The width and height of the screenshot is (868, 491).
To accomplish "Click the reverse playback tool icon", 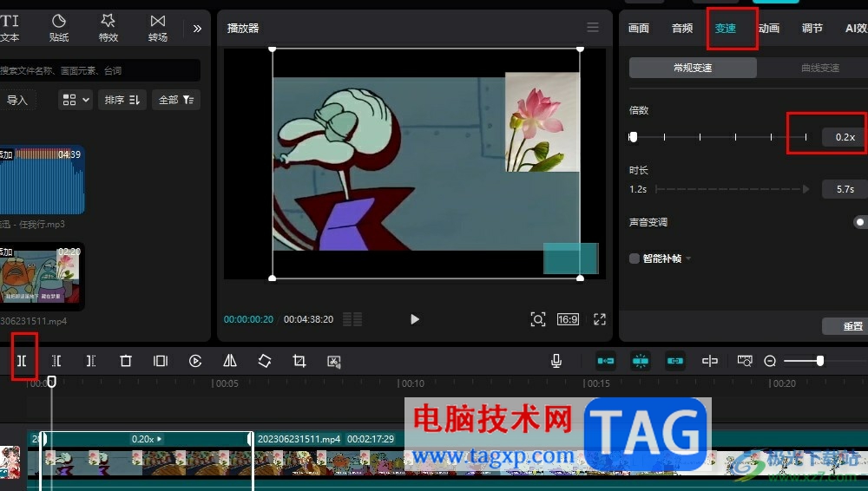I will [x=194, y=361].
